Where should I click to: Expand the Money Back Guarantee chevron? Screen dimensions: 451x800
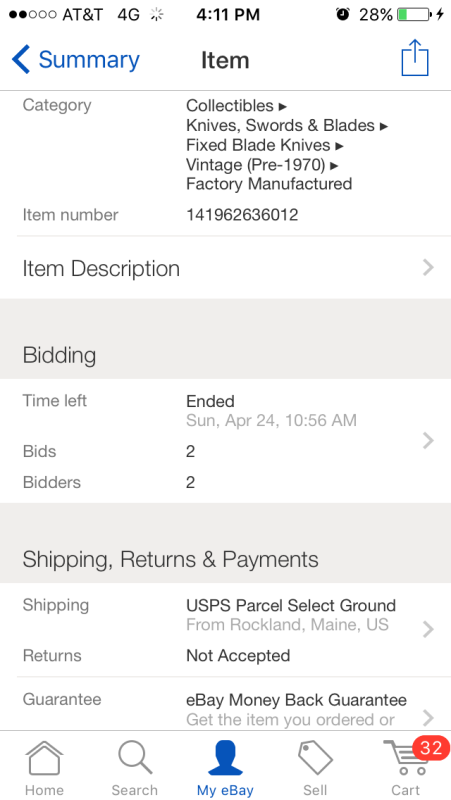(429, 718)
